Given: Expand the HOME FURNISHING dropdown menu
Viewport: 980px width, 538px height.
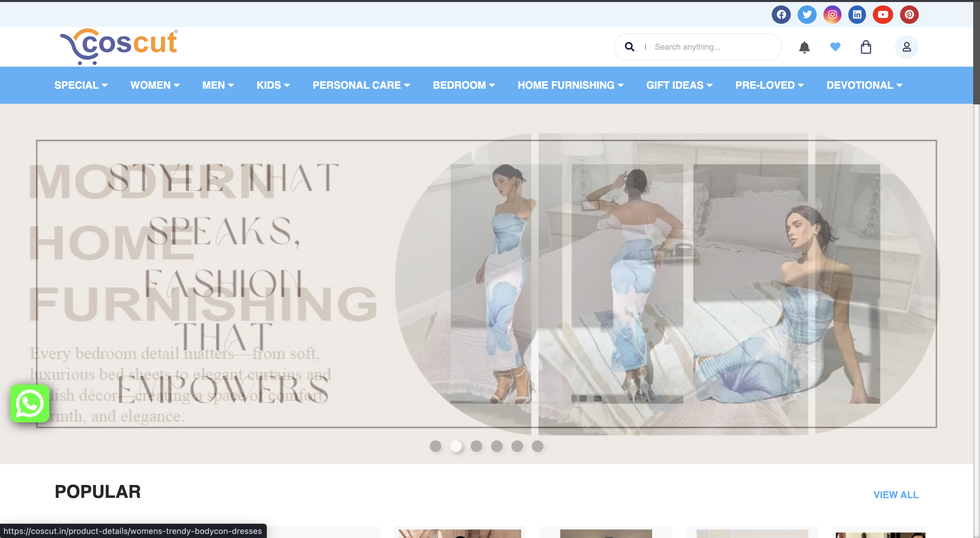Looking at the screenshot, I should click(570, 85).
